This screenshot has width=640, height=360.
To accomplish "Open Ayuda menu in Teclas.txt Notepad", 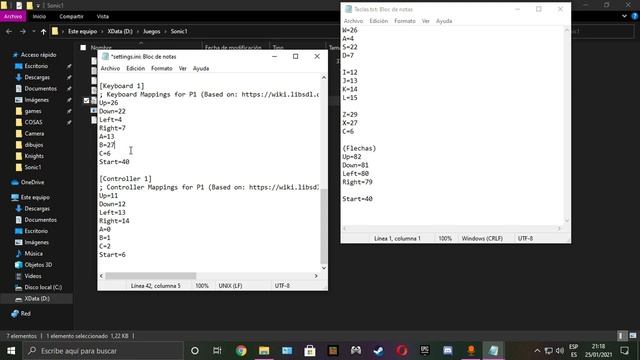I will click(444, 21).
